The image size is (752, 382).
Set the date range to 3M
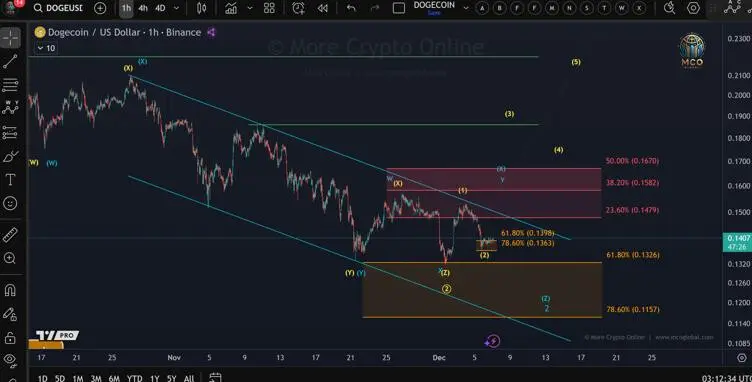point(96,378)
